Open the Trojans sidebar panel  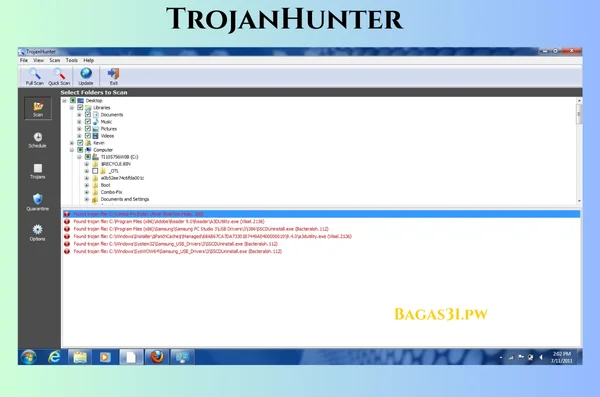click(x=38, y=171)
